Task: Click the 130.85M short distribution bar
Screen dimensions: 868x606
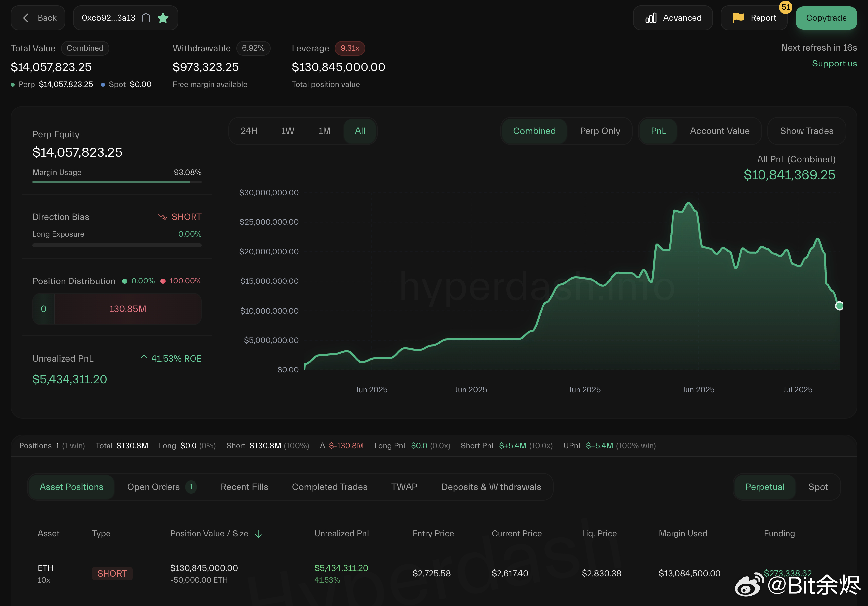Action: (x=128, y=309)
